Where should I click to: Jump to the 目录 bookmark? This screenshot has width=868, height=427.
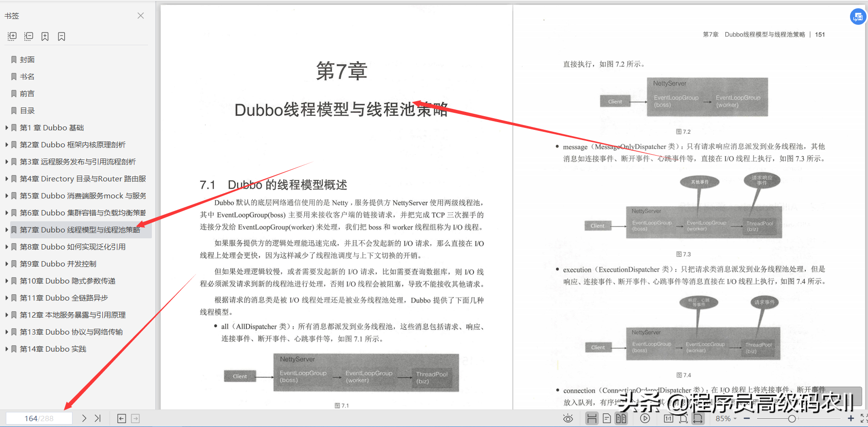[x=27, y=110]
